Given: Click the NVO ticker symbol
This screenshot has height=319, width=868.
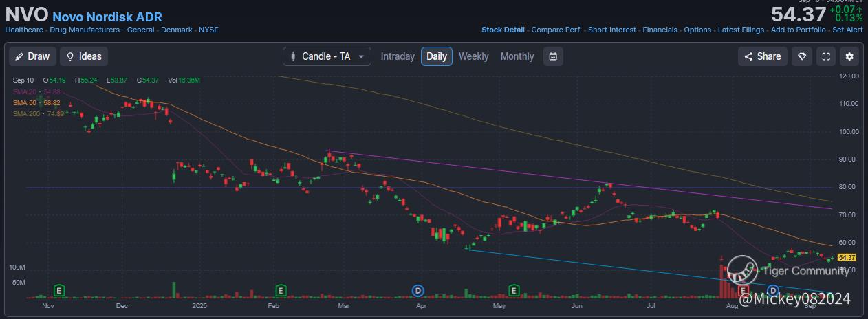Looking at the screenshot, I should click(26, 16).
